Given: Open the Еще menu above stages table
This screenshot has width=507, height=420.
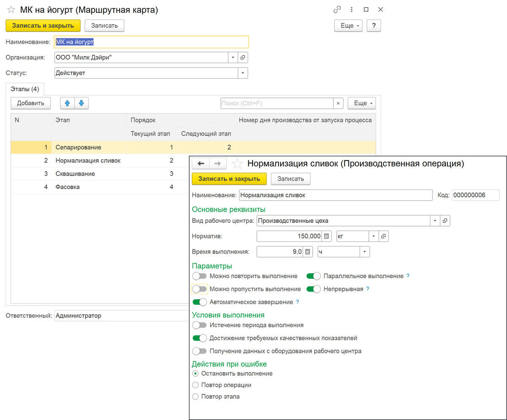Looking at the screenshot, I should tap(361, 103).
